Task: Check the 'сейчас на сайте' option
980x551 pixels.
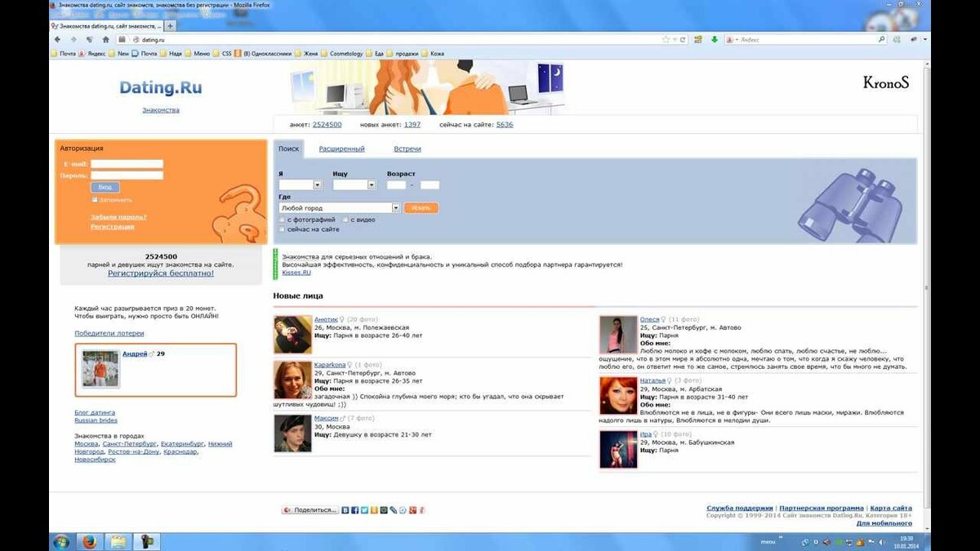Action: coord(282,229)
